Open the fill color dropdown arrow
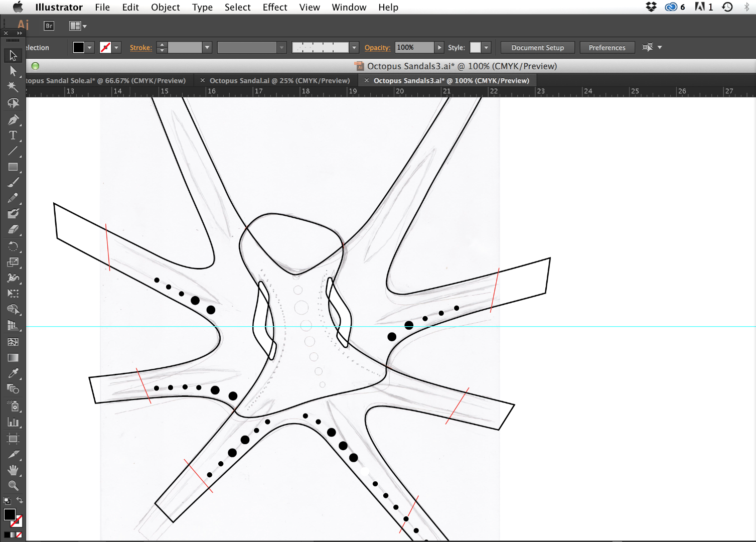This screenshot has width=756, height=542. pos(90,48)
